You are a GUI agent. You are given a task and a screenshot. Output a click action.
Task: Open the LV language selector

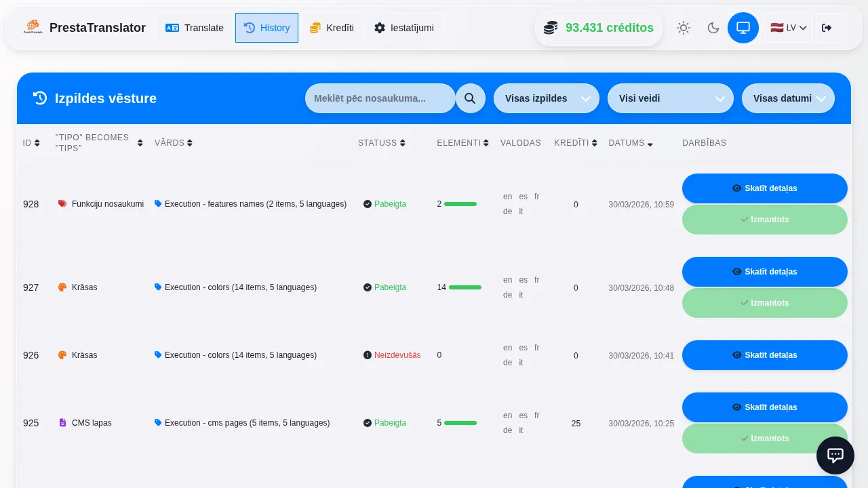click(788, 28)
